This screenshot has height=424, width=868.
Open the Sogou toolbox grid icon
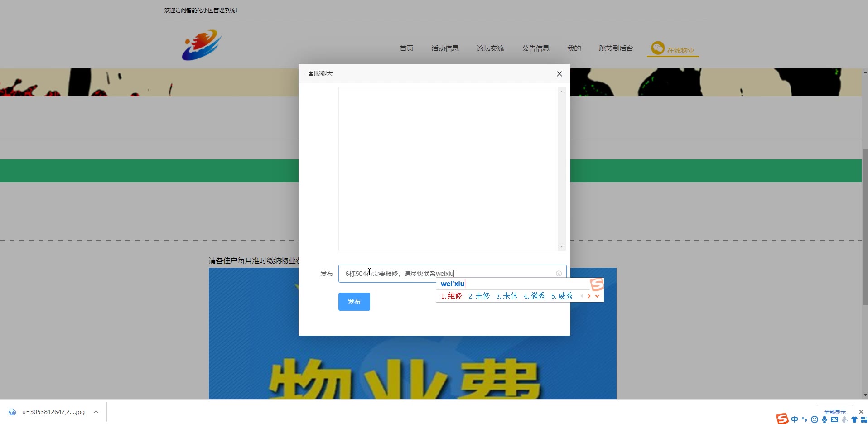click(864, 419)
